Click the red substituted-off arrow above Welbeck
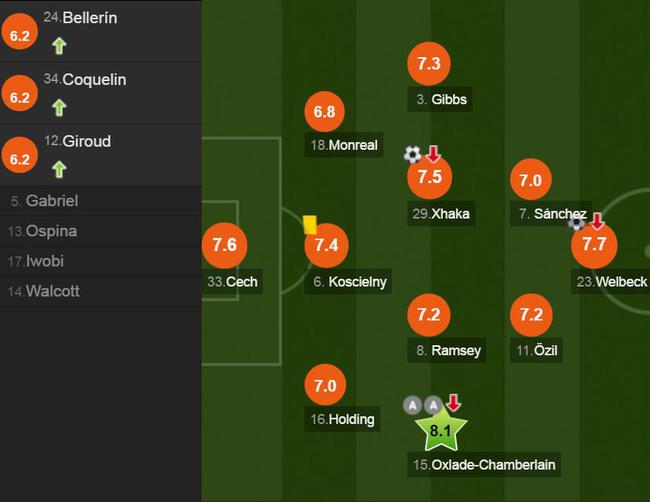Screen dimensions: 650x502 pos(597,221)
